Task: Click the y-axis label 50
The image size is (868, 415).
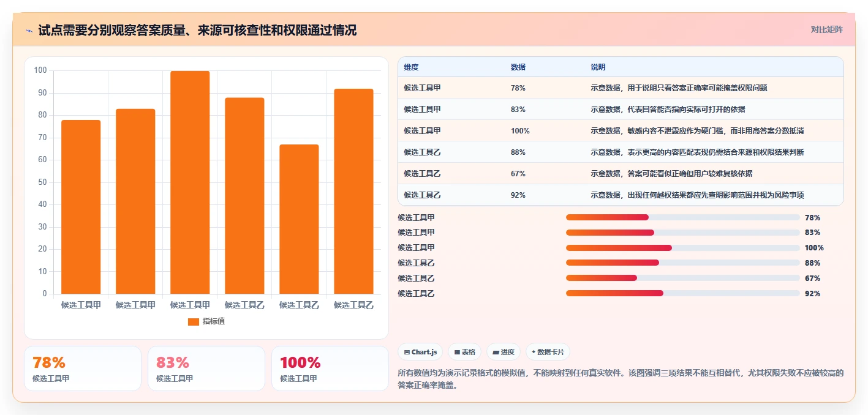Action: point(42,182)
